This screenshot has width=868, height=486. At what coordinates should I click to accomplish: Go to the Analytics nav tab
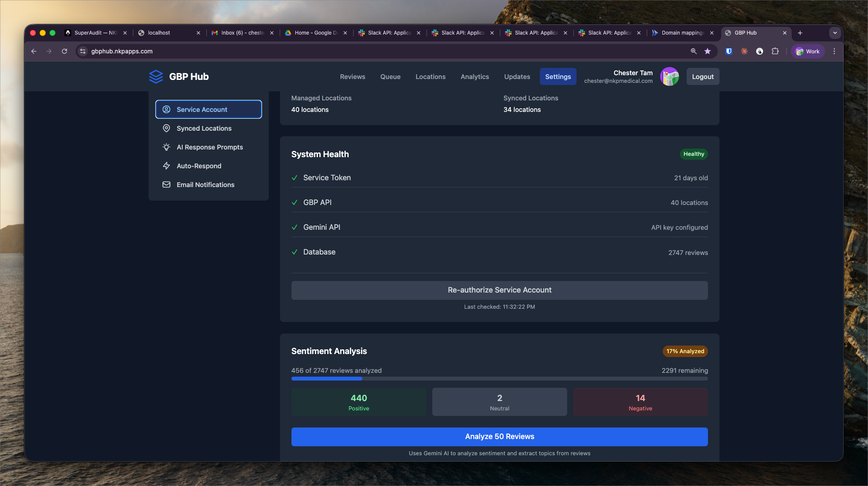point(475,76)
